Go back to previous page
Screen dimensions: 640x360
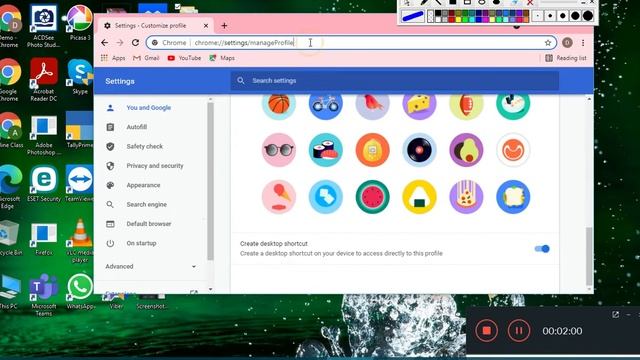(104, 42)
